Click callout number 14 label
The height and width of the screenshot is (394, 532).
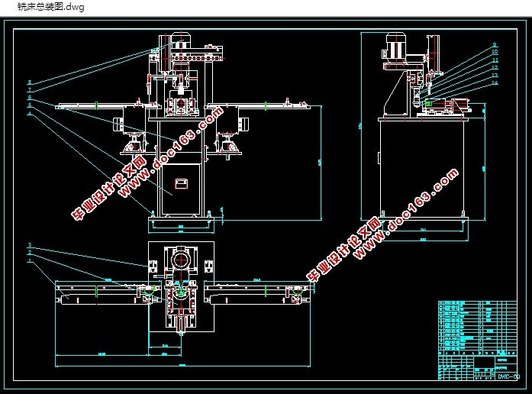pyautogui.click(x=495, y=82)
